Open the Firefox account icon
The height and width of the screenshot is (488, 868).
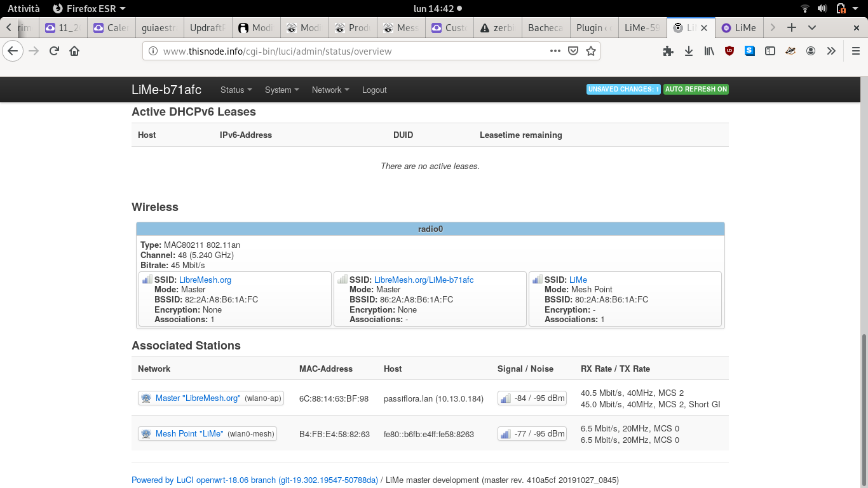point(811,51)
